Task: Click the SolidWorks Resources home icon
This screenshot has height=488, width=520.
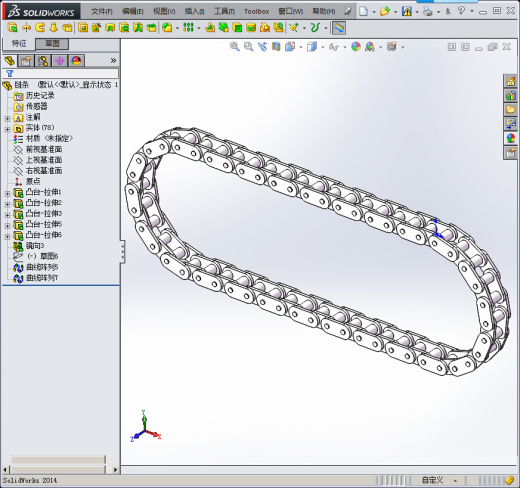Action: coord(510,81)
